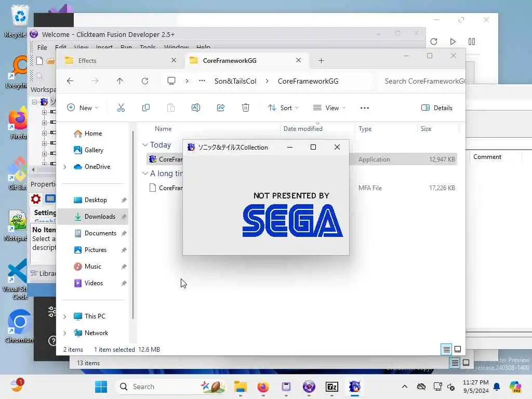Open Firefox from the taskbar
Screen dimensions: 532x399
(x=263, y=387)
